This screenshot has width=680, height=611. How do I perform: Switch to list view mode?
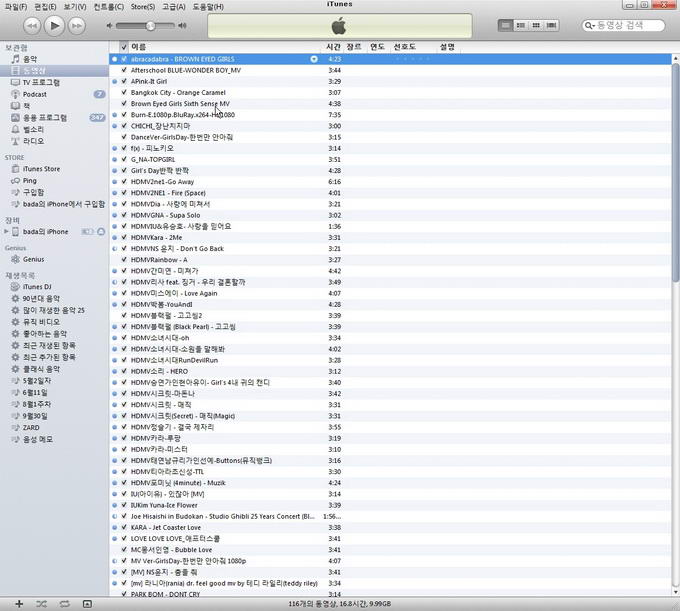pyautogui.click(x=506, y=26)
